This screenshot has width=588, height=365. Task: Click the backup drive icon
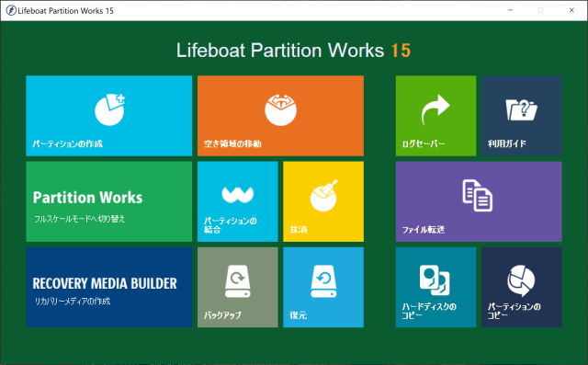pyautogui.click(x=237, y=281)
